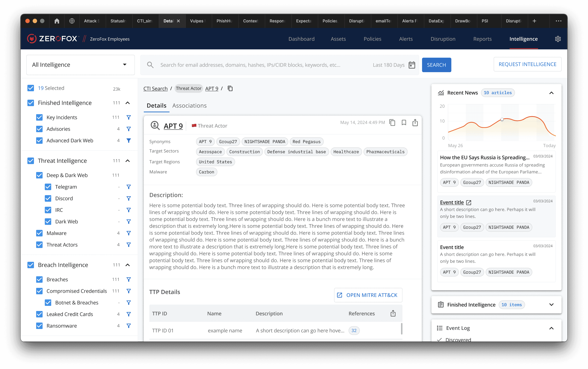Click the copy icon next to the APT 9 breadcrumb

230,88
